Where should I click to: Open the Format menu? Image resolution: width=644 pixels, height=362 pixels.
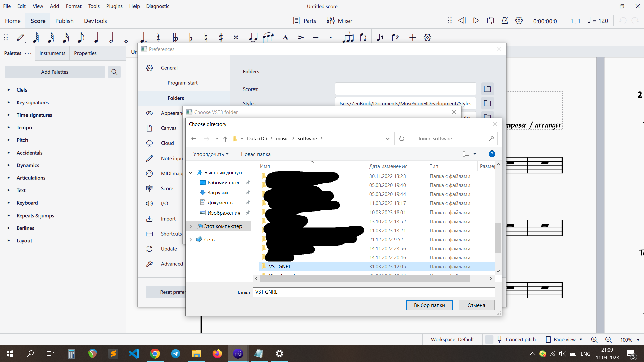(73, 6)
